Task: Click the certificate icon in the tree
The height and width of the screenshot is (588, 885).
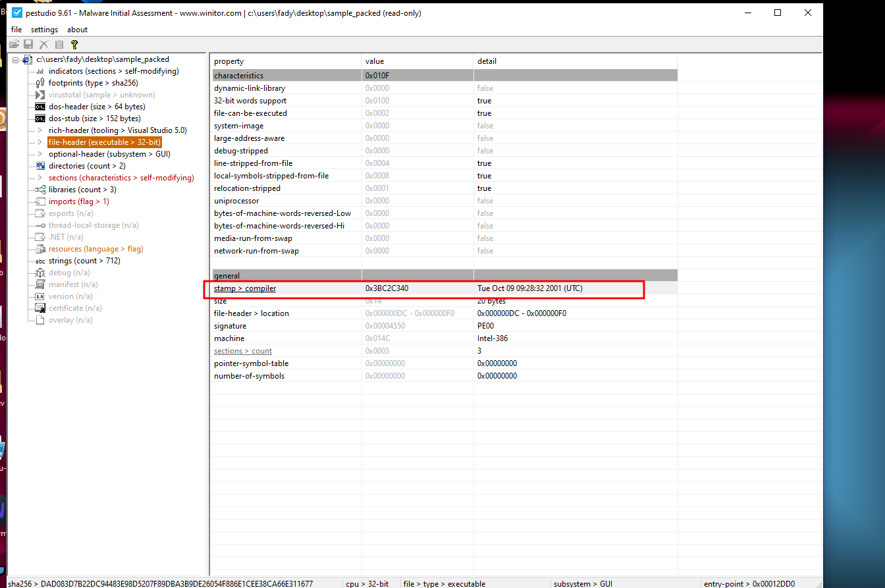Action: pos(40,308)
